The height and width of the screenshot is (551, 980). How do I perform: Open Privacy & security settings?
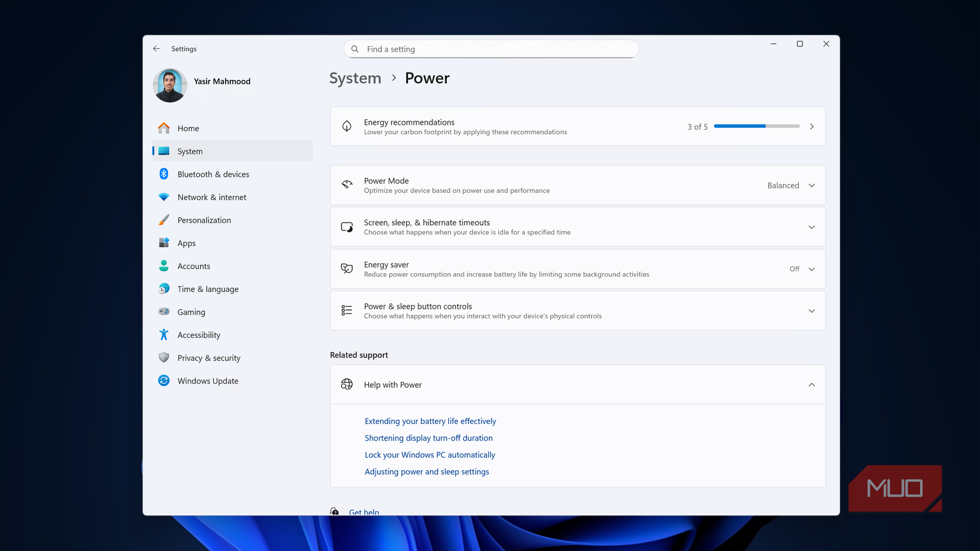232,358
